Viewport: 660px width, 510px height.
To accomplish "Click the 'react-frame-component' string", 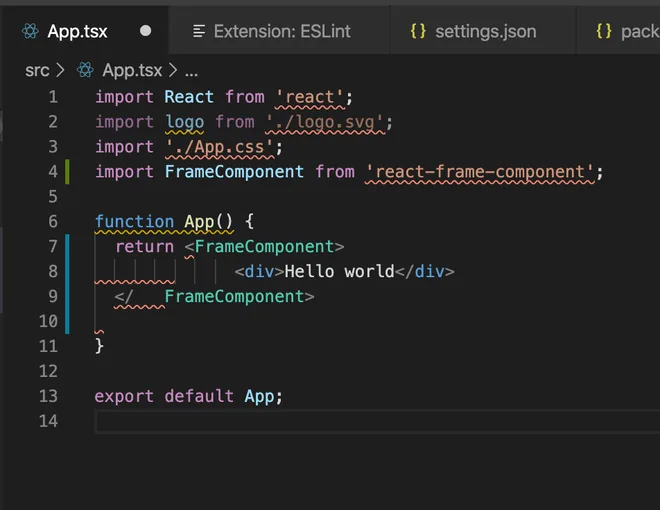I will click(x=480, y=172).
